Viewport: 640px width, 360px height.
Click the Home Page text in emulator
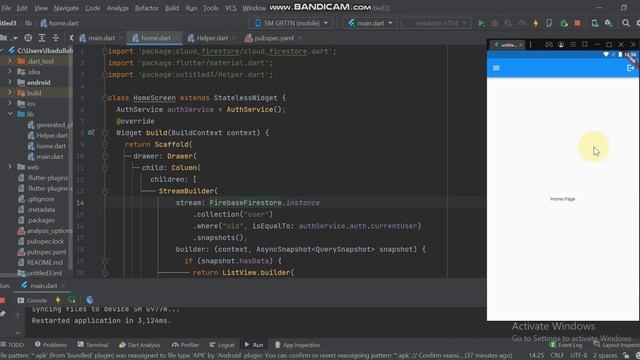pyautogui.click(x=562, y=199)
